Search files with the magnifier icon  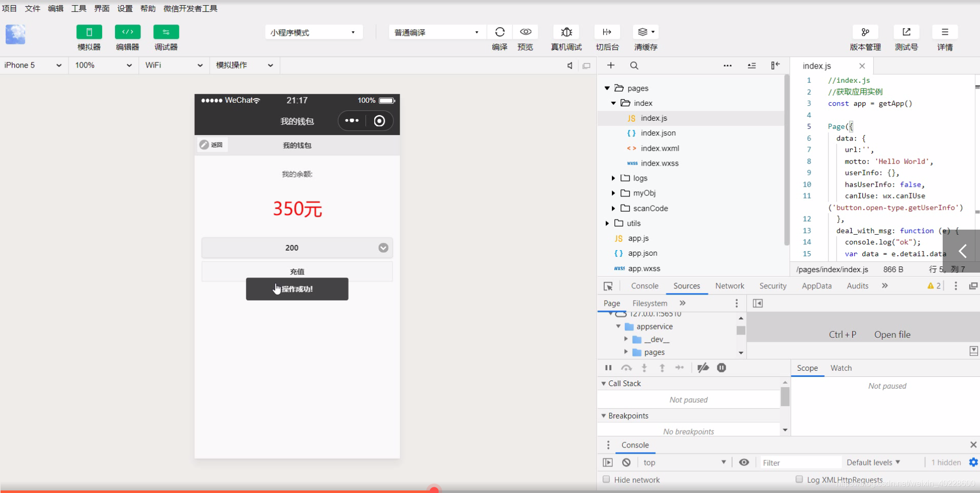634,65
